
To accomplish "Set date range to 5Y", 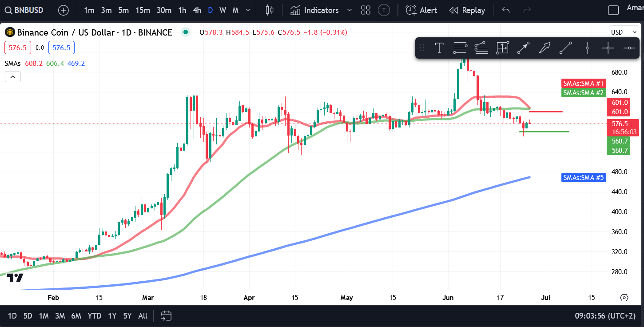I will pos(127,316).
